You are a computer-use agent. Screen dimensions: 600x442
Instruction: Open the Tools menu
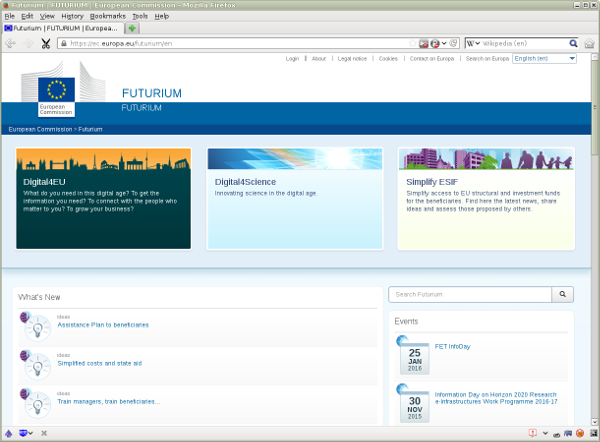point(140,16)
